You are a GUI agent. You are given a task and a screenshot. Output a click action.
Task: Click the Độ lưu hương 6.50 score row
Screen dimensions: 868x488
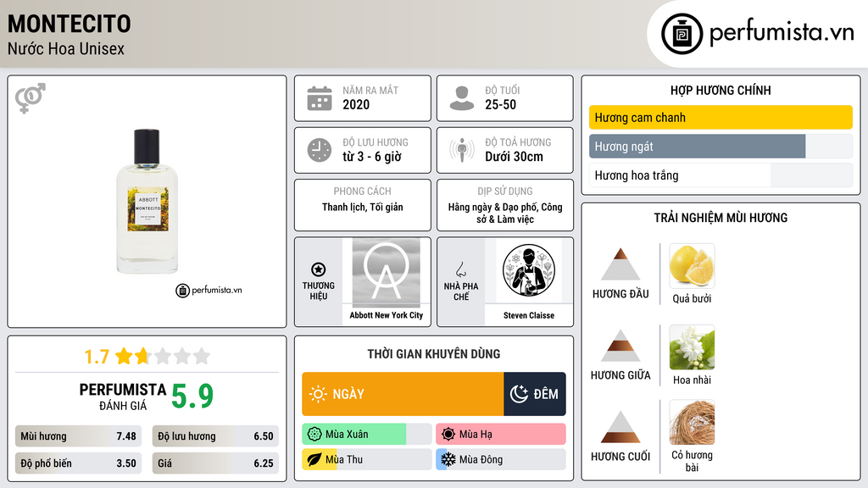[x=215, y=436]
